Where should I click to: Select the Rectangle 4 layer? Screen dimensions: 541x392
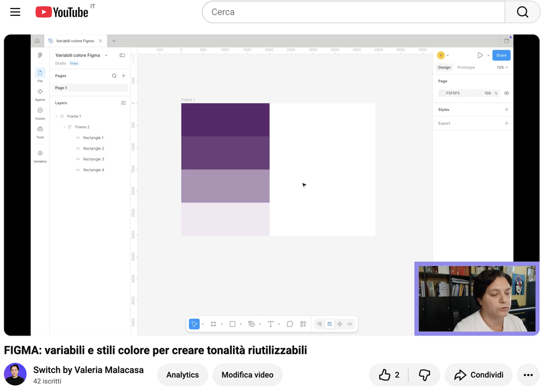[x=93, y=170]
